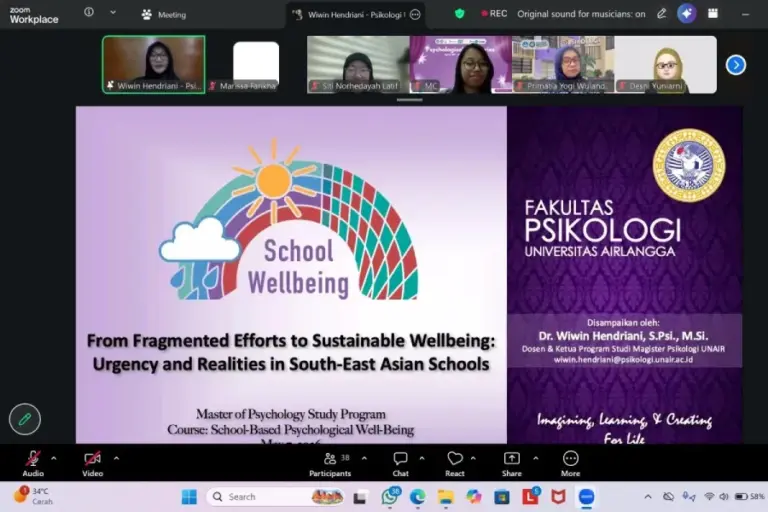Image resolution: width=768 pixels, height=512 pixels.
Task: Click the battery 58% indicator
Action: click(749, 497)
